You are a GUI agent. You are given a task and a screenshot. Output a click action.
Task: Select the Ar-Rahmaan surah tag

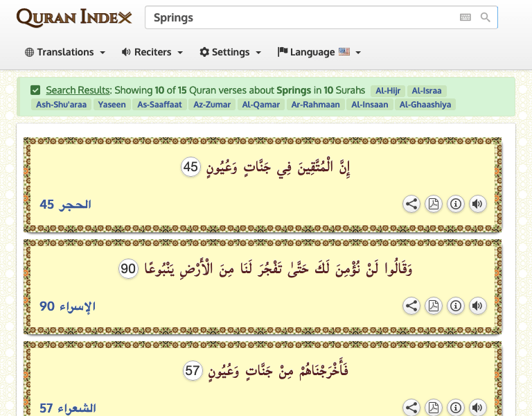pos(315,105)
